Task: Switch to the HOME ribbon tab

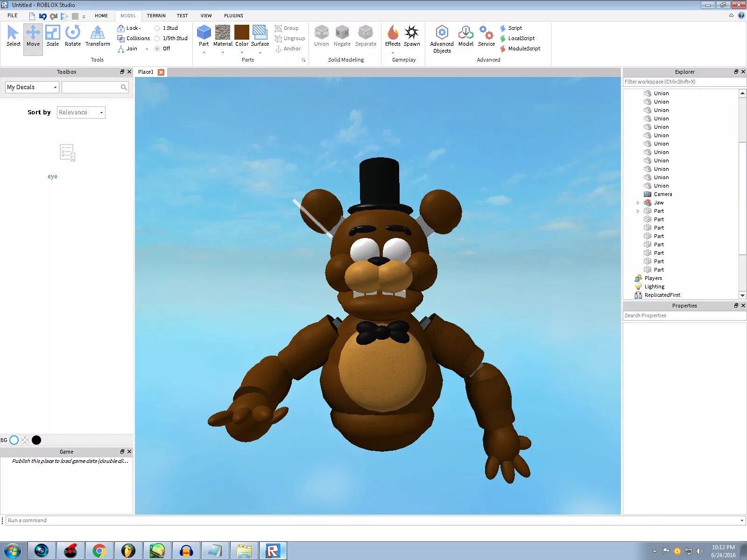Action: 101,15
